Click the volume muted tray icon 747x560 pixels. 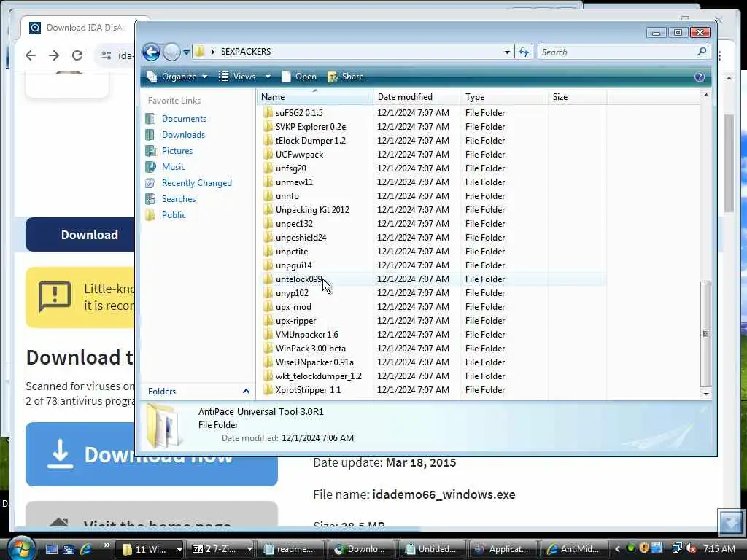click(x=691, y=548)
